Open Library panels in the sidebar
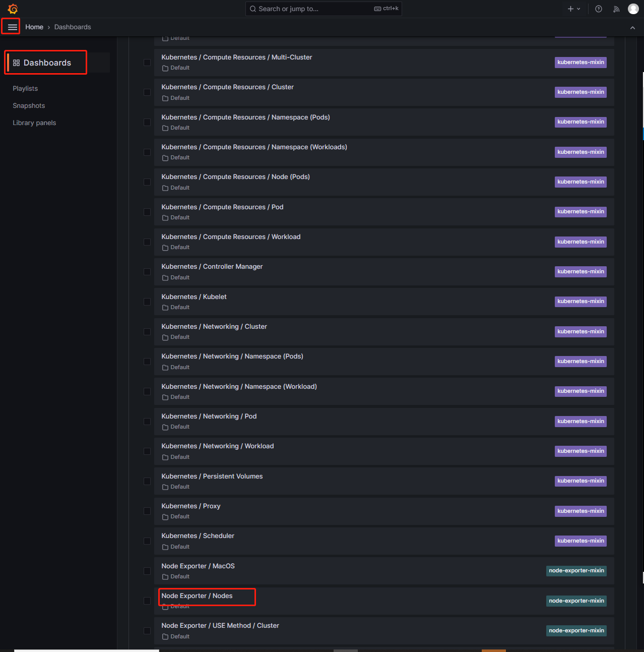 click(34, 123)
